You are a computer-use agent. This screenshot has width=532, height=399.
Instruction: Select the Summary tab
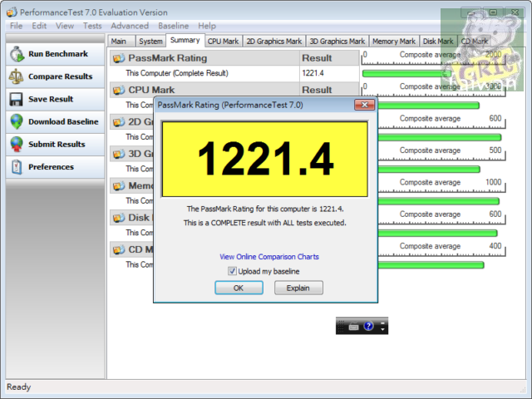(185, 40)
